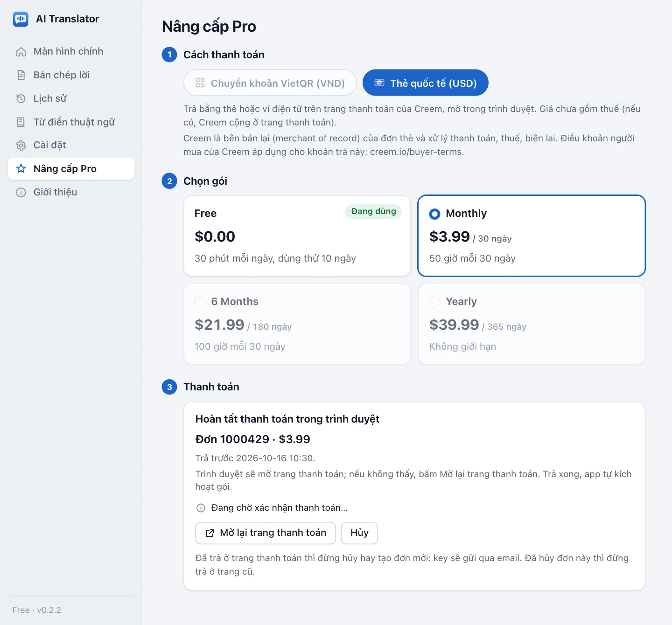
Task: Select the Yearly plan radio button
Action: pos(434,302)
